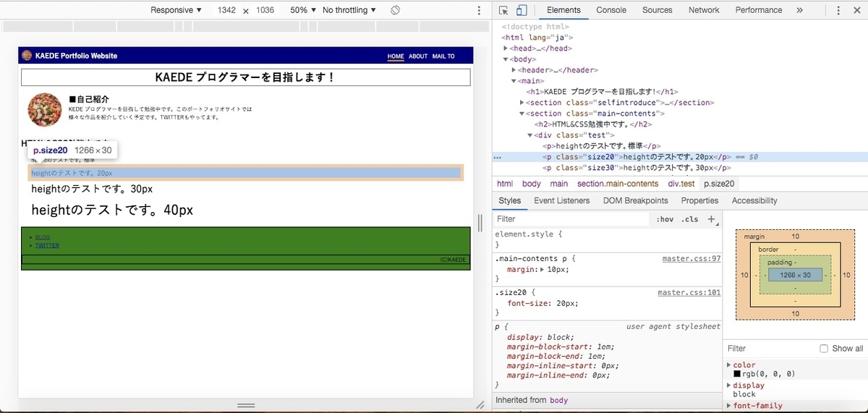Open DevTools three-dot customize menu
This screenshot has width=868, height=413.
pos(838,10)
